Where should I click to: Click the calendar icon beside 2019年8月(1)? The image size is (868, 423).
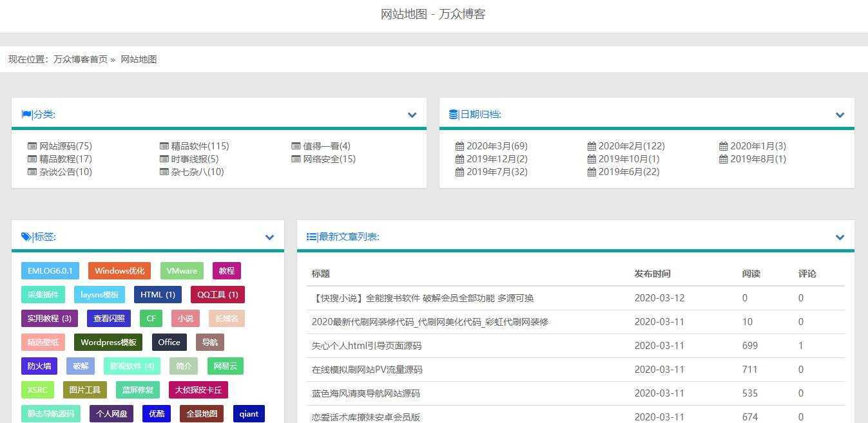click(x=725, y=158)
